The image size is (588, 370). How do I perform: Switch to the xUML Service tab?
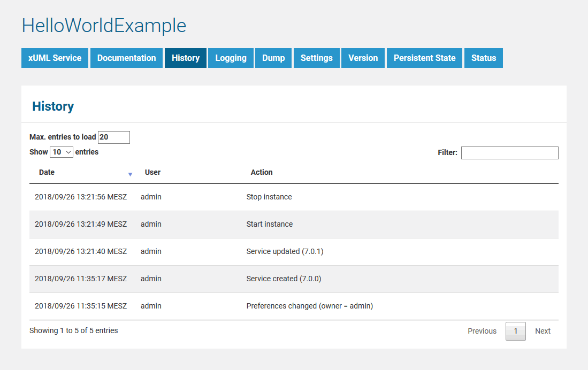(x=55, y=58)
